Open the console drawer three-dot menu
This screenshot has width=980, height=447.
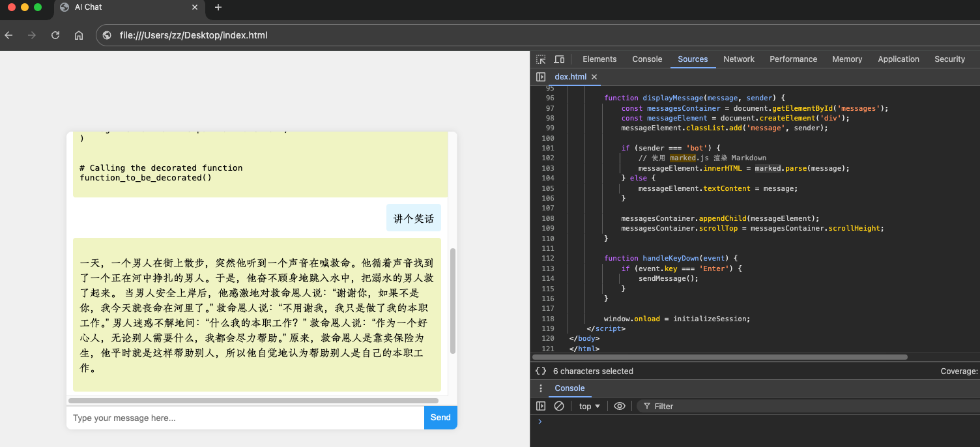(540, 388)
